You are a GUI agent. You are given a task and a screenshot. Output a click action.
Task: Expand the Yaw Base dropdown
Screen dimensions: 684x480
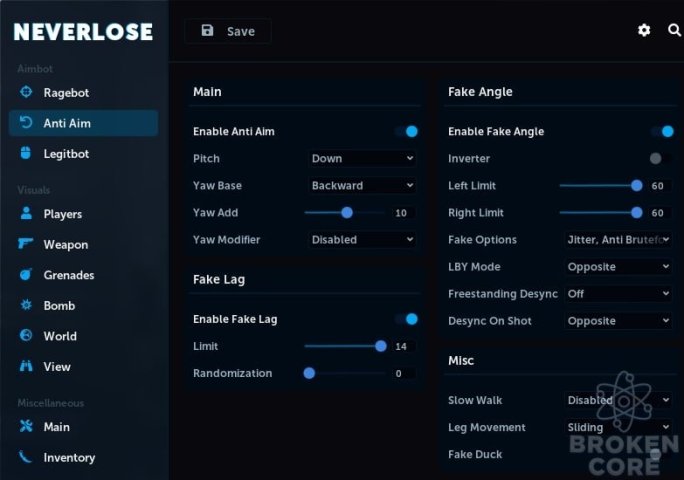362,185
